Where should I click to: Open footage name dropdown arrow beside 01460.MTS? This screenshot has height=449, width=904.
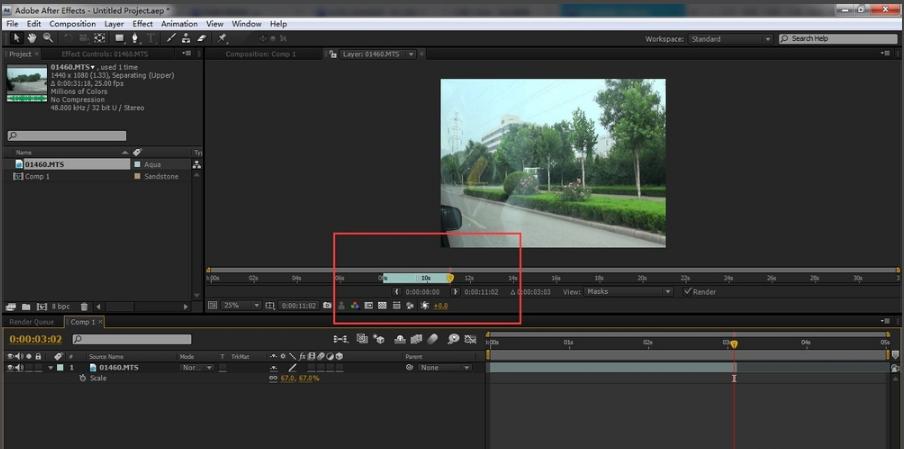tap(92, 67)
